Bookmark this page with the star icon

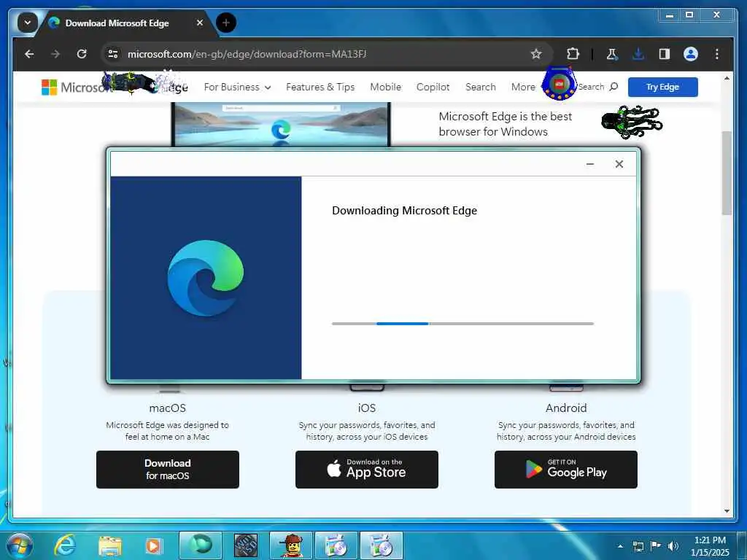536,54
